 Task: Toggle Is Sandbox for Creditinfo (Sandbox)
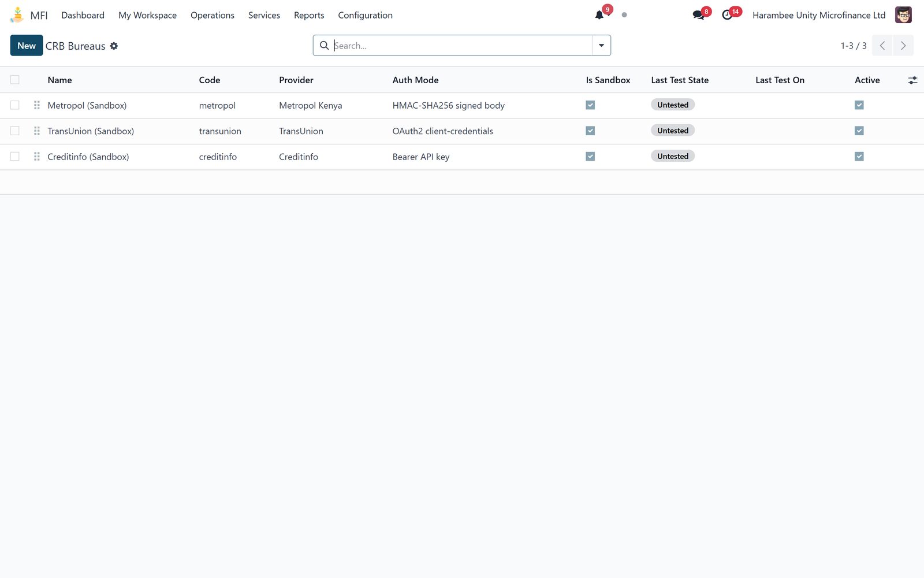click(x=590, y=157)
